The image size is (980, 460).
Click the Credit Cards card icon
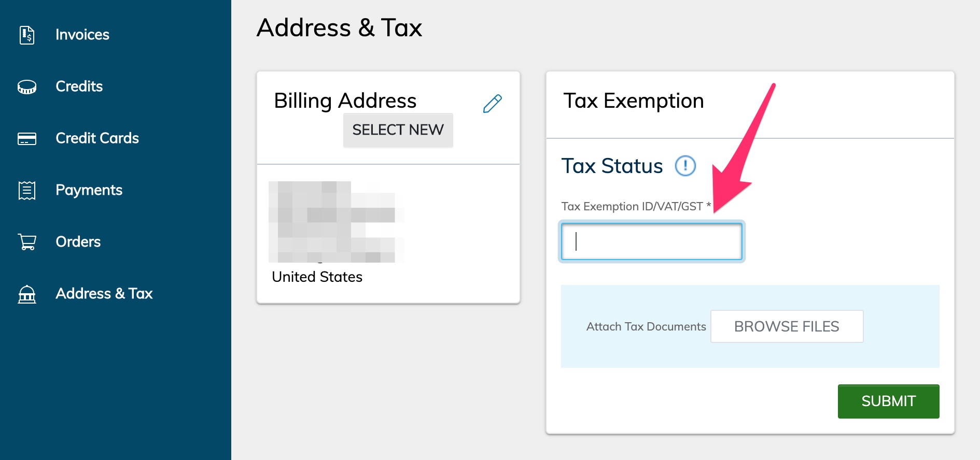[27, 138]
